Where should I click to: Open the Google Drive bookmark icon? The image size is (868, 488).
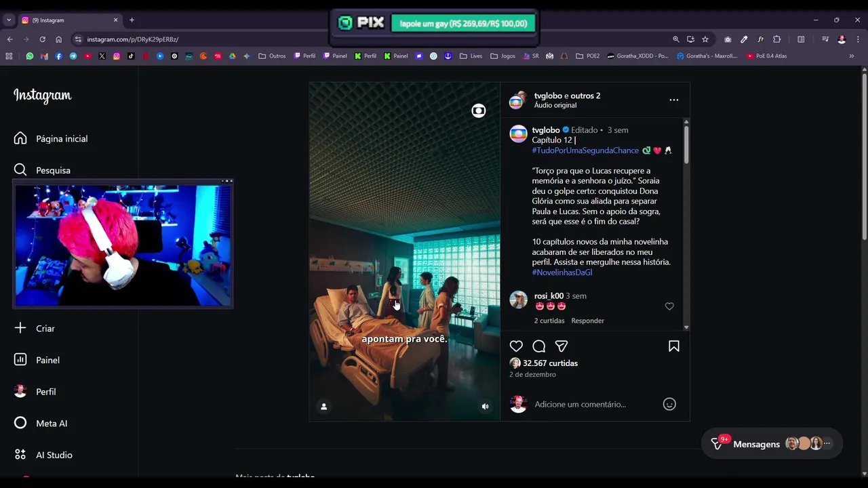click(x=232, y=56)
